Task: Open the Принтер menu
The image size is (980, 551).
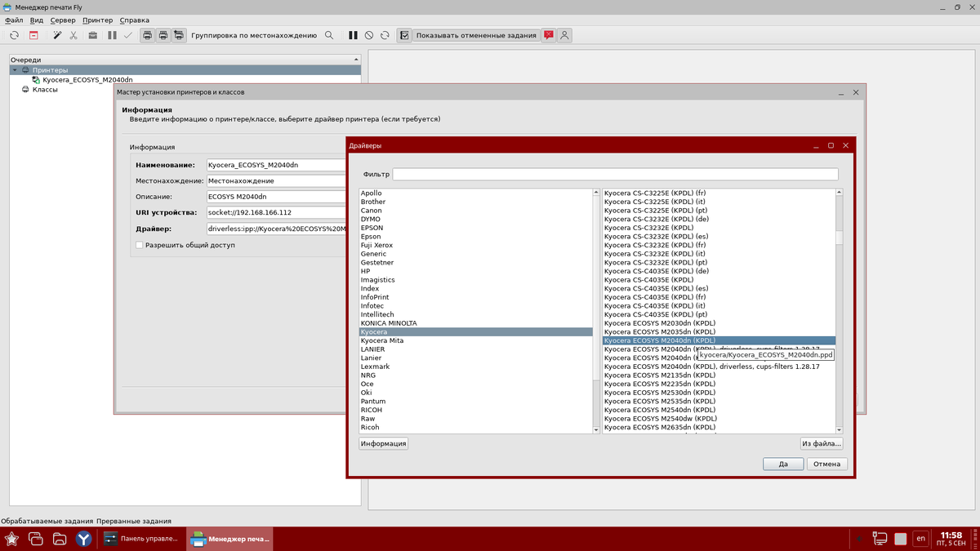Action: [x=97, y=20]
